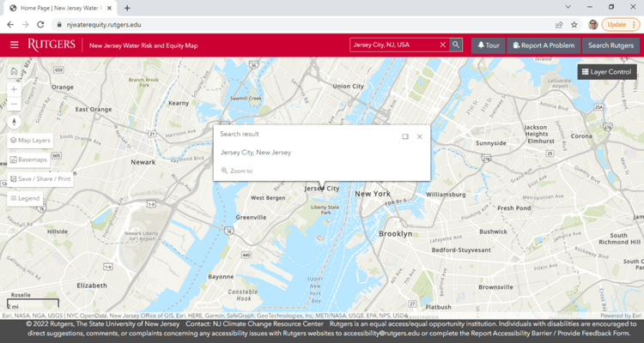Open the hamburger menu beside Rutgers logo
644x343 pixels.
click(14, 45)
